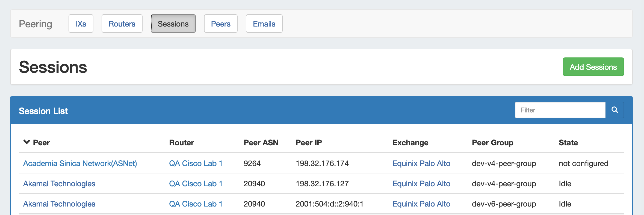Open the IXs tab

point(81,24)
